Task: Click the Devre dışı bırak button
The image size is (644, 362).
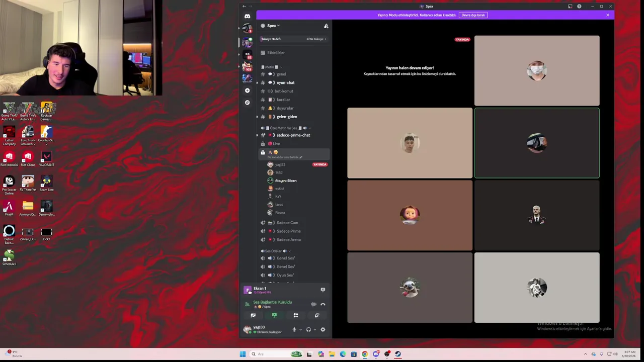Action: (x=473, y=15)
